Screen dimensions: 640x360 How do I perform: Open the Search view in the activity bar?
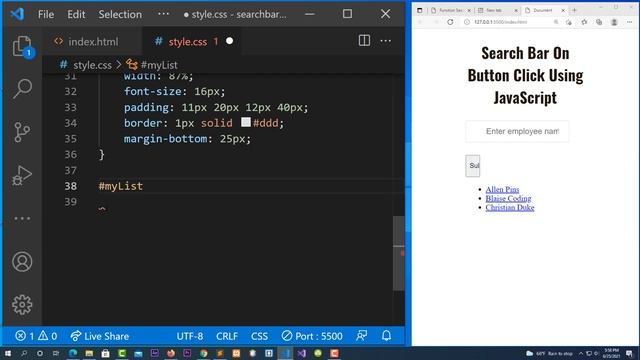[x=22, y=88]
